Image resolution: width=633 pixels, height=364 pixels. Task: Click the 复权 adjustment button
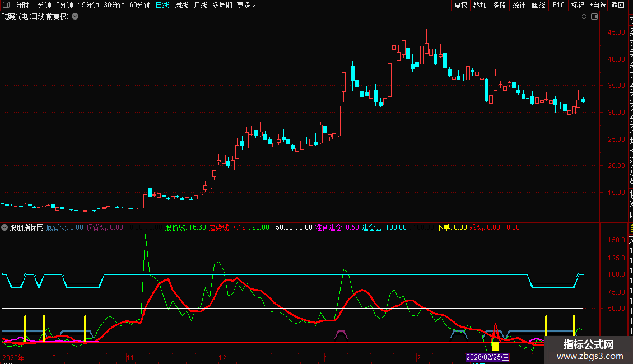[x=460, y=6]
